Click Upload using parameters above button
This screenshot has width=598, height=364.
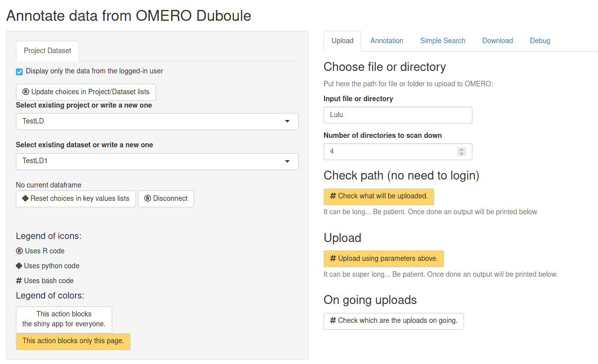click(384, 259)
